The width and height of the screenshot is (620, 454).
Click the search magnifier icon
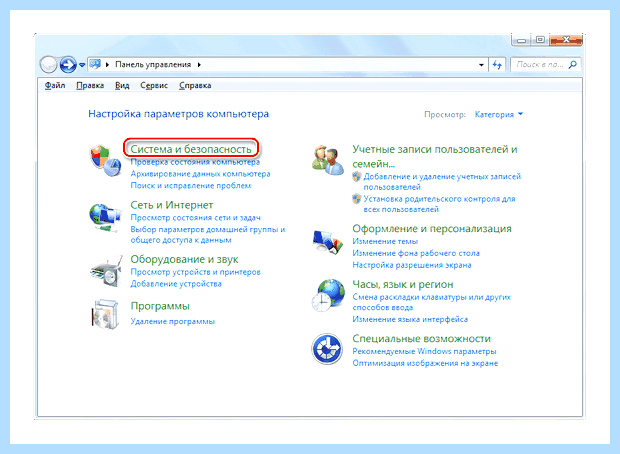(572, 64)
